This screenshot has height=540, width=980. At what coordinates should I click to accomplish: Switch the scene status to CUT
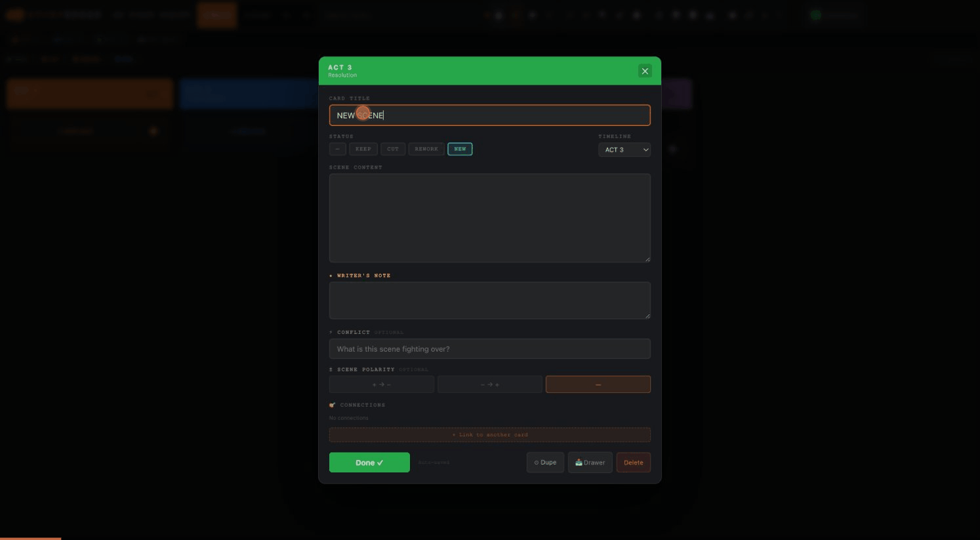(x=392, y=149)
